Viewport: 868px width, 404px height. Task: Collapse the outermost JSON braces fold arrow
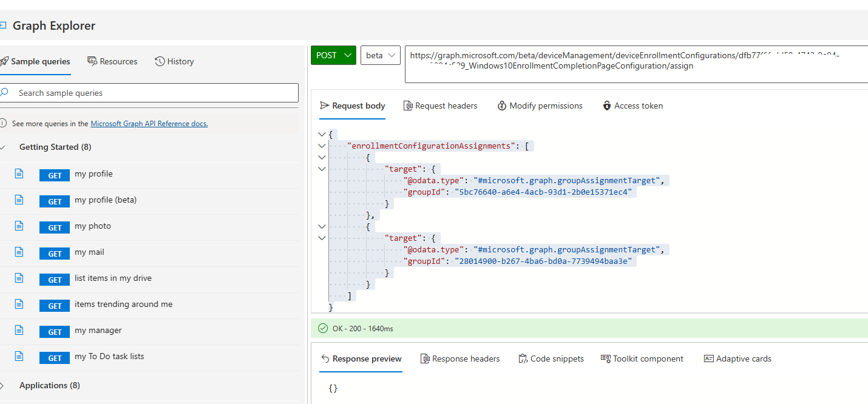click(x=322, y=134)
